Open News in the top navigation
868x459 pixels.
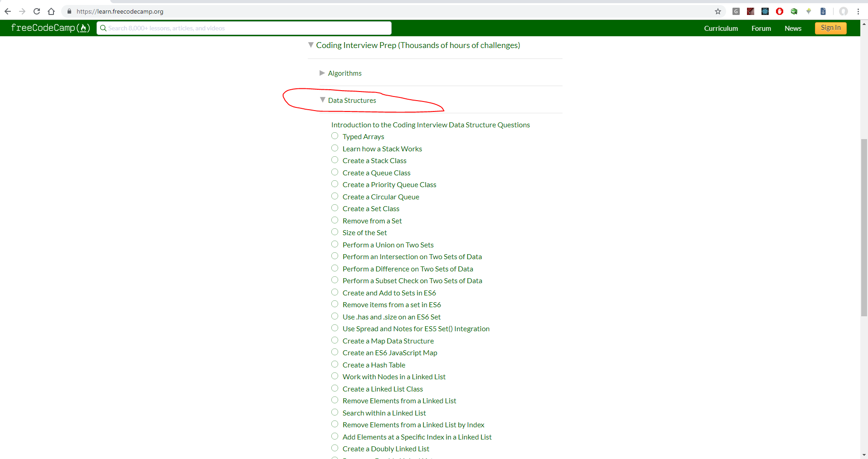(x=793, y=28)
